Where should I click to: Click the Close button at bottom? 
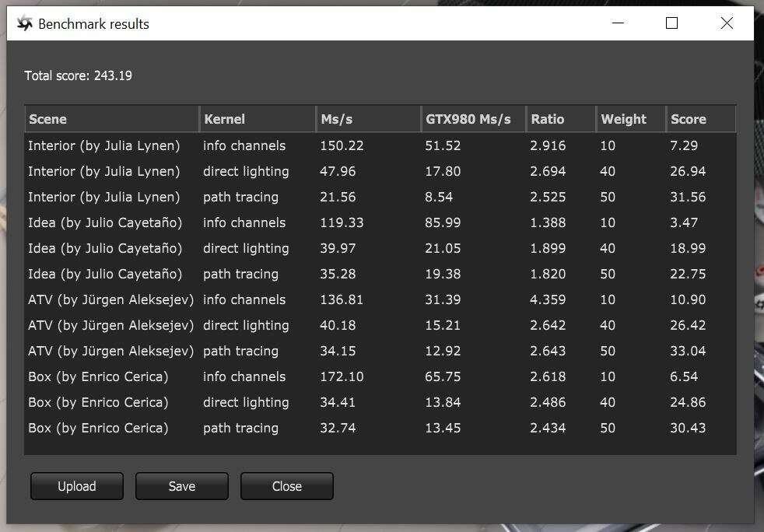point(286,486)
